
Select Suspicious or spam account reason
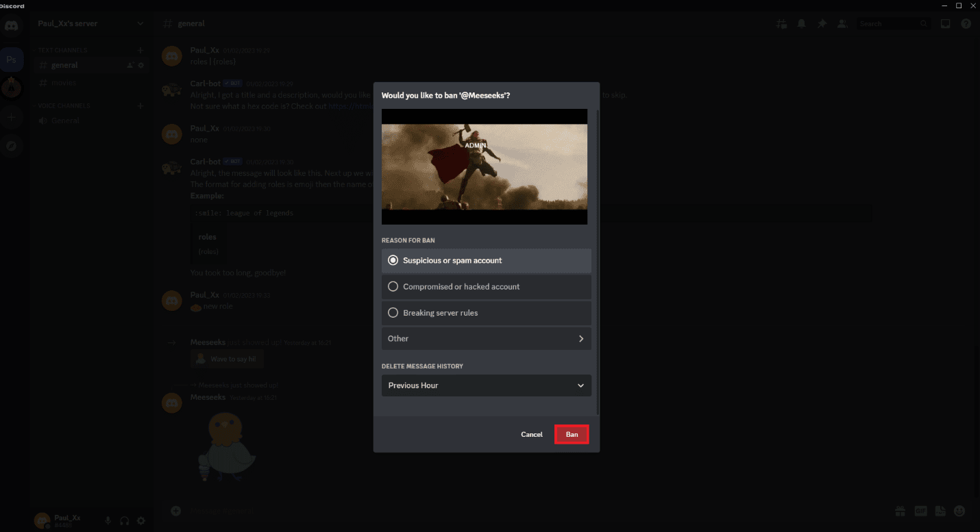coord(487,261)
